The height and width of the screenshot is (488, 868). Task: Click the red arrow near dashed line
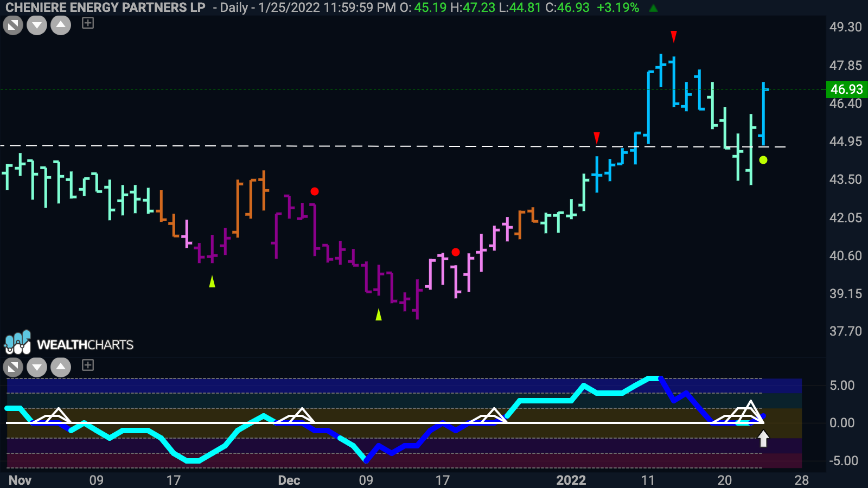pos(597,137)
